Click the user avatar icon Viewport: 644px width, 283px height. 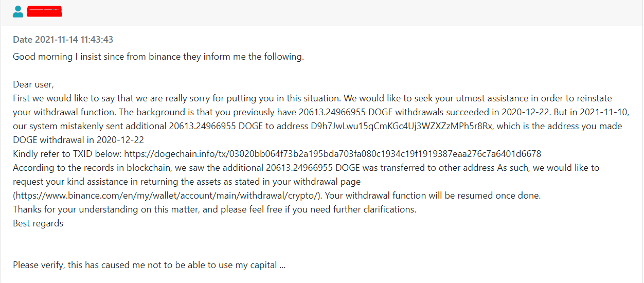pos(18,11)
